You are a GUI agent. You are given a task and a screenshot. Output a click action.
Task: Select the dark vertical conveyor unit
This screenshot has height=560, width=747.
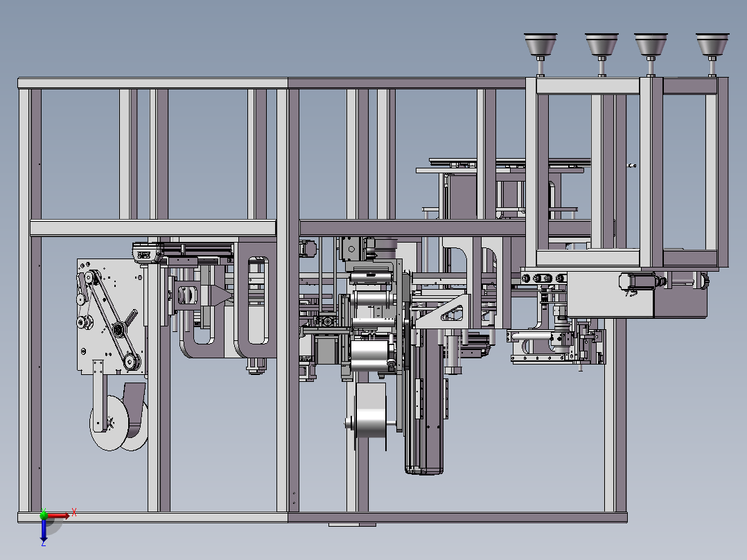pos(424,401)
